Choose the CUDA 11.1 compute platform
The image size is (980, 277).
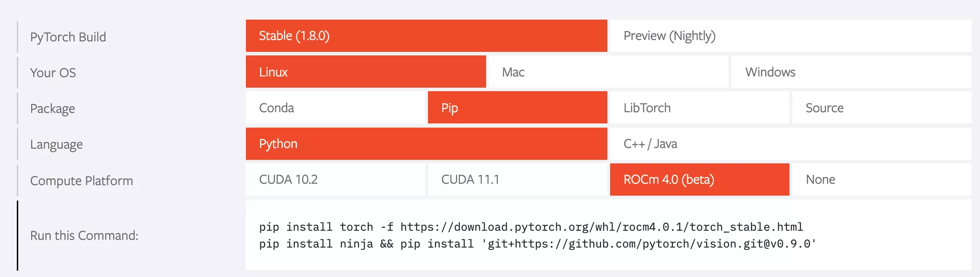[x=517, y=179]
